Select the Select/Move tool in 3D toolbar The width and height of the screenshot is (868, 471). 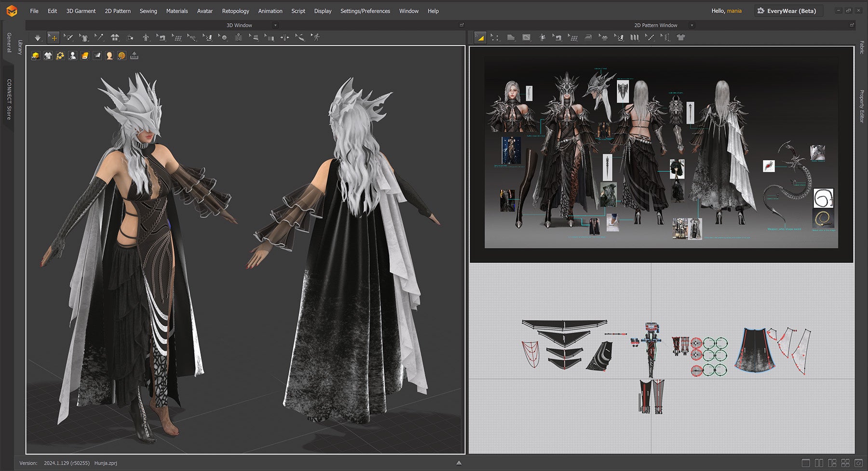(53, 38)
